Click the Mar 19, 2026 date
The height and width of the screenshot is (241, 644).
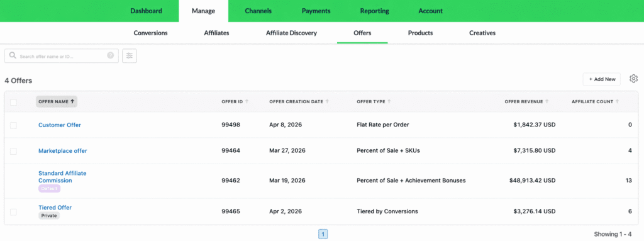[287, 181]
